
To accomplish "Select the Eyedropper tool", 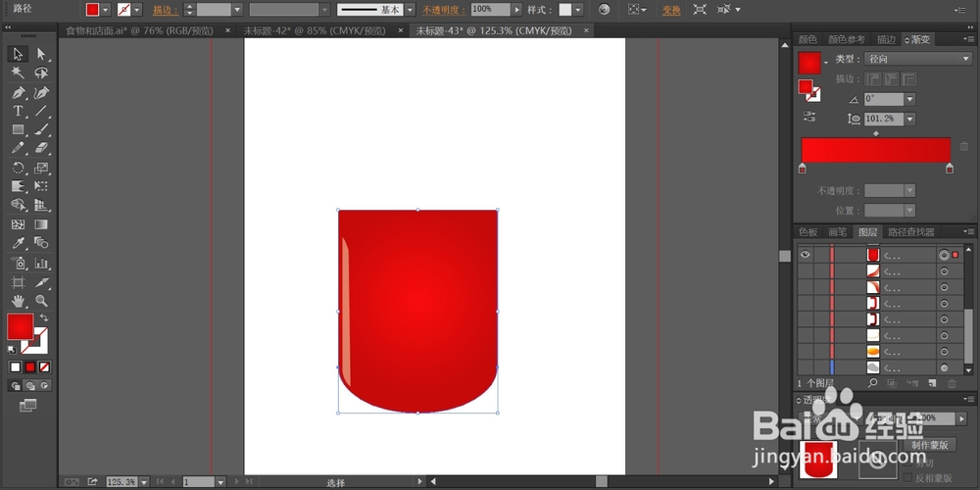I will coord(18,243).
